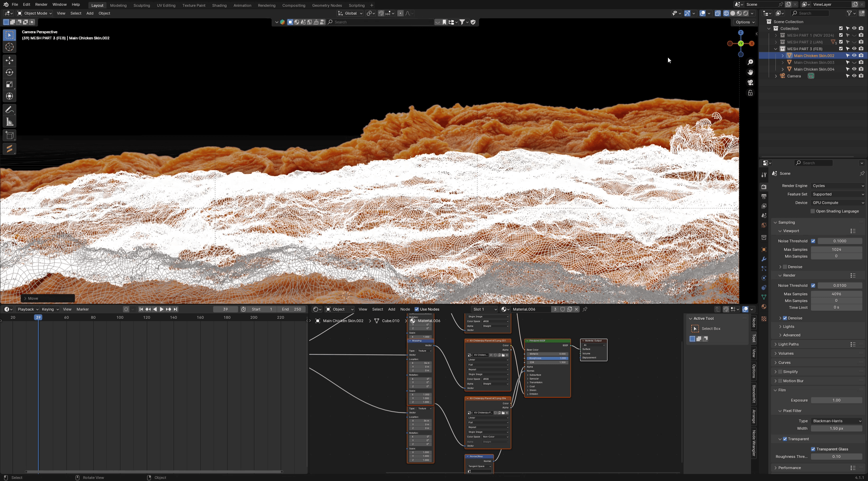Viewport: 868px width, 481px height.
Task: Open the Render menu
Action: click(41, 4)
